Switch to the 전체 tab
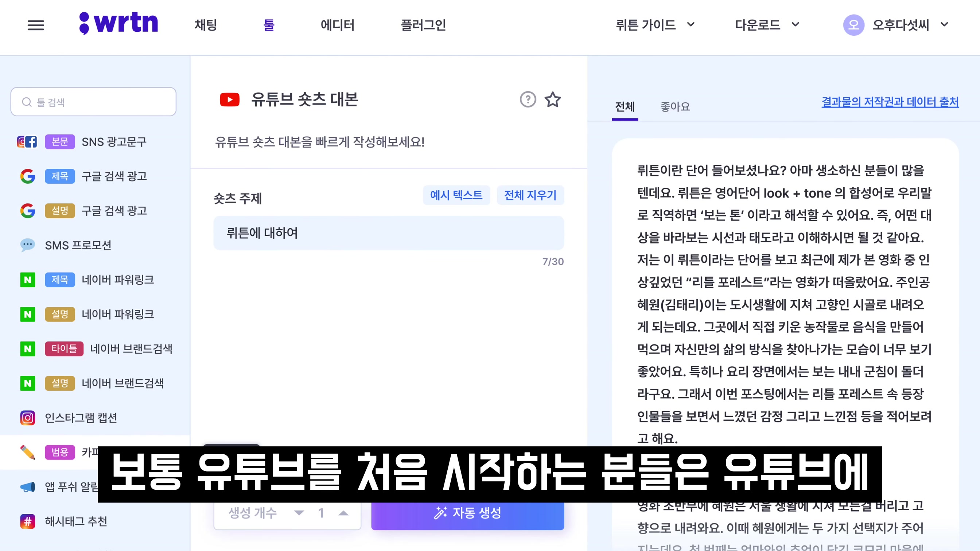 [x=625, y=107]
